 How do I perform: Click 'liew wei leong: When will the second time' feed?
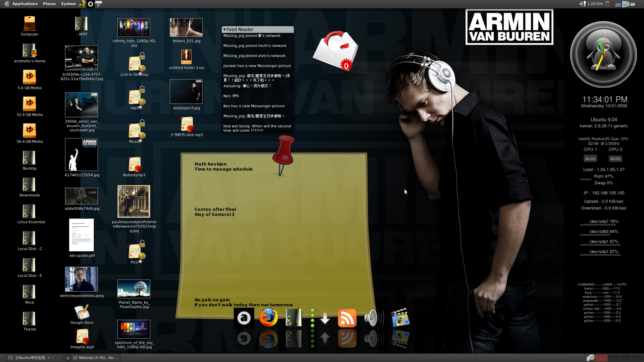(x=257, y=128)
